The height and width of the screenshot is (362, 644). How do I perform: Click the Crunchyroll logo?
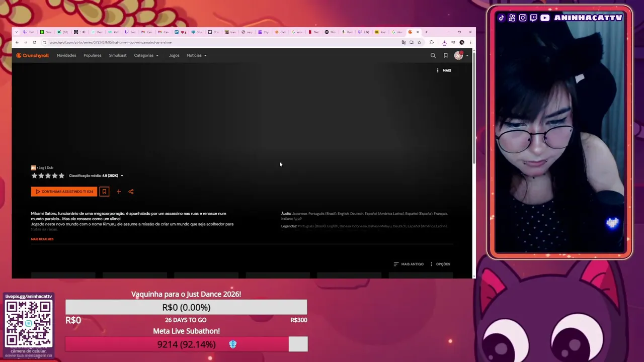click(32, 55)
